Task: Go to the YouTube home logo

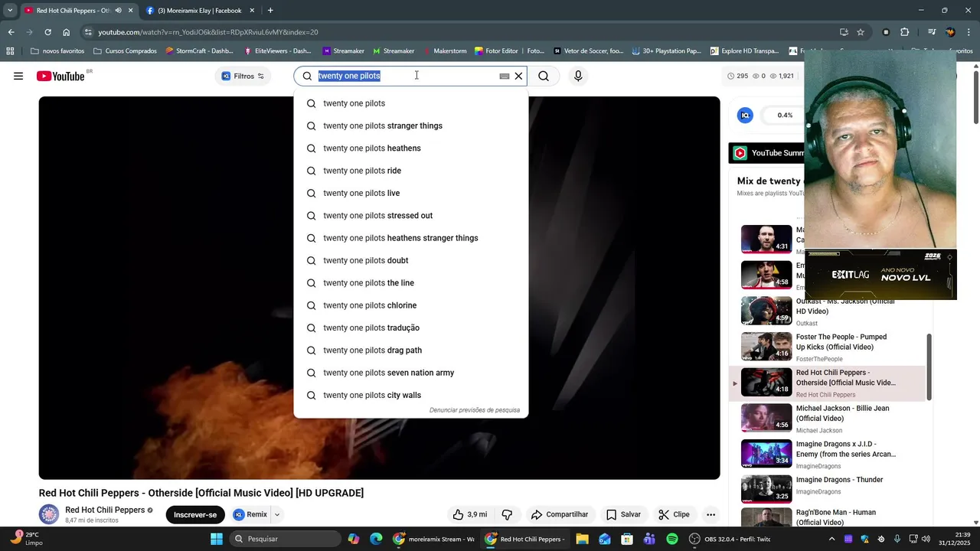Action: coord(60,76)
